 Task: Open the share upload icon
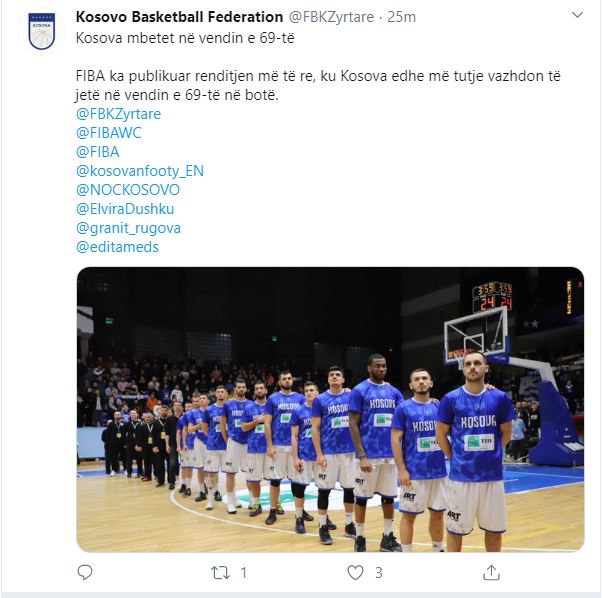(x=491, y=572)
